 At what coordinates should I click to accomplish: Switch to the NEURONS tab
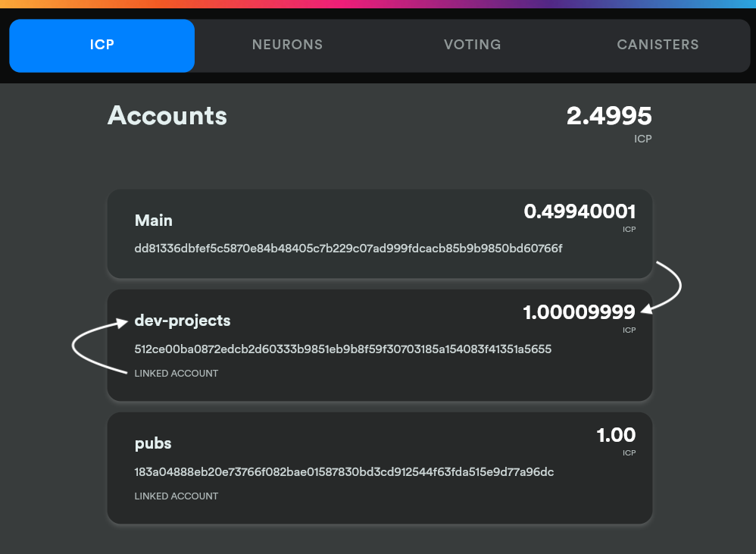tap(287, 45)
